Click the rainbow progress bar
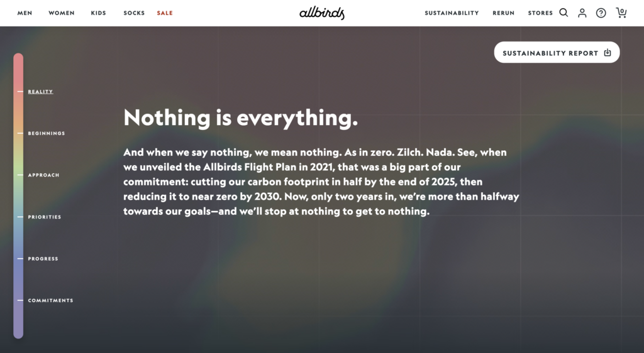 click(18, 196)
